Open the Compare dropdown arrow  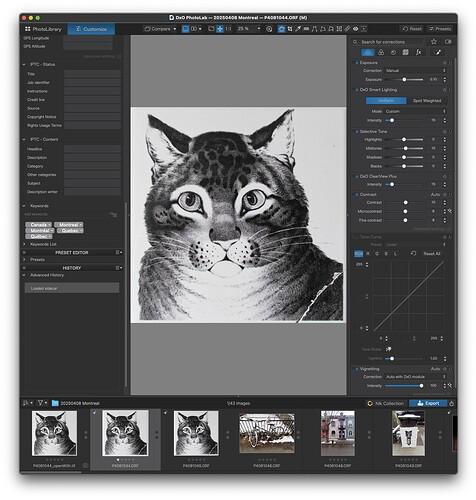(175, 29)
